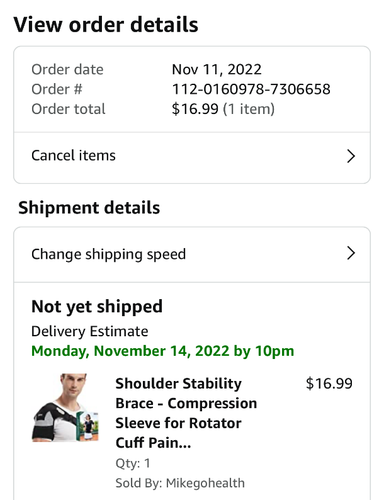This screenshot has width=384, height=500.
Task: Click the order number 112-0160978-7306658
Action: coord(251,89)
